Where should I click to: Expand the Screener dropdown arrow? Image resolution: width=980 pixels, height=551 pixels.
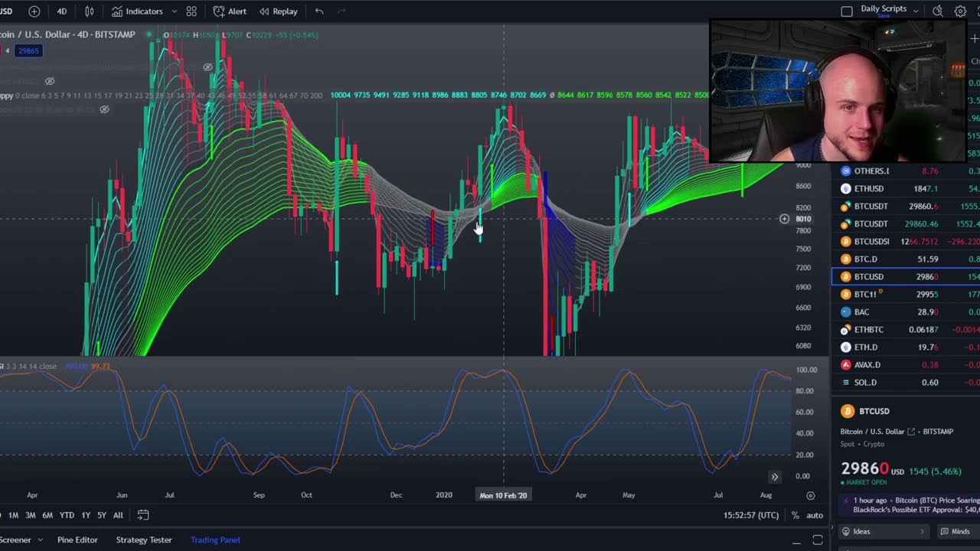tap(41, 540)
